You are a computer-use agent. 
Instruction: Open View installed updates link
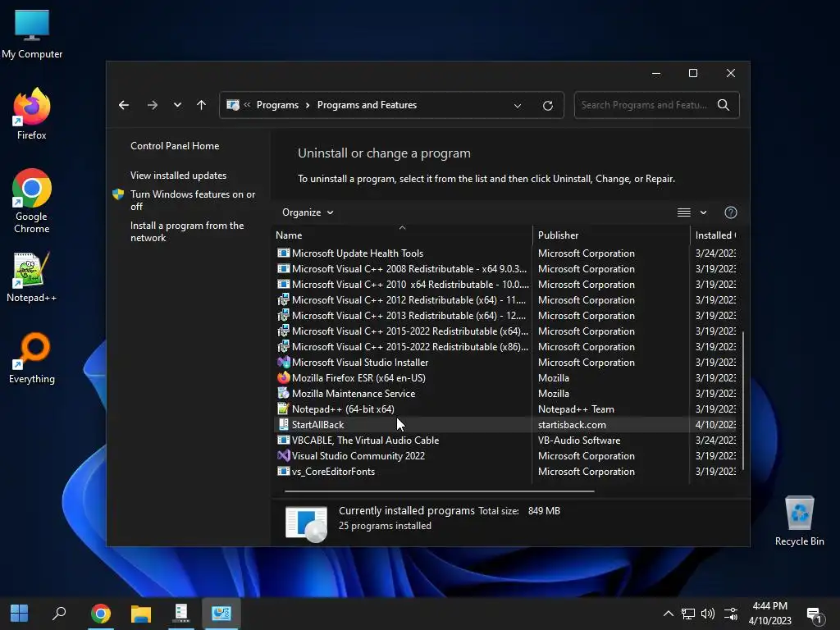click(178, 176)
